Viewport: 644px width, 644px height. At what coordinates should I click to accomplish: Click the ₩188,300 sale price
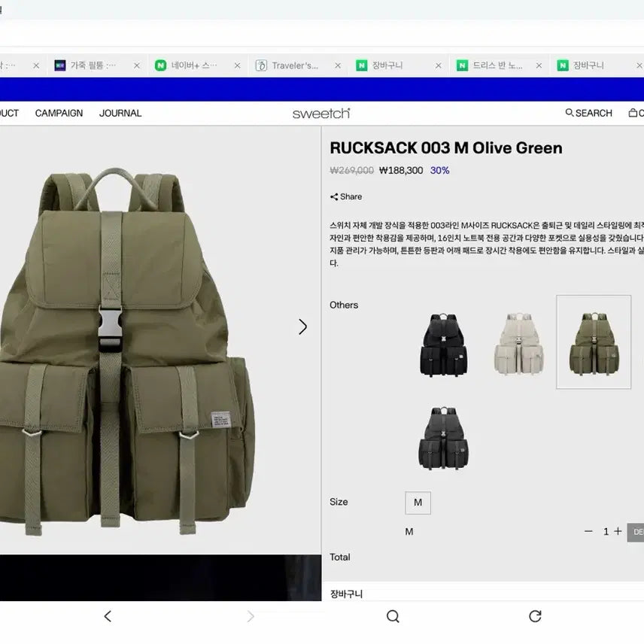[401, 171]
